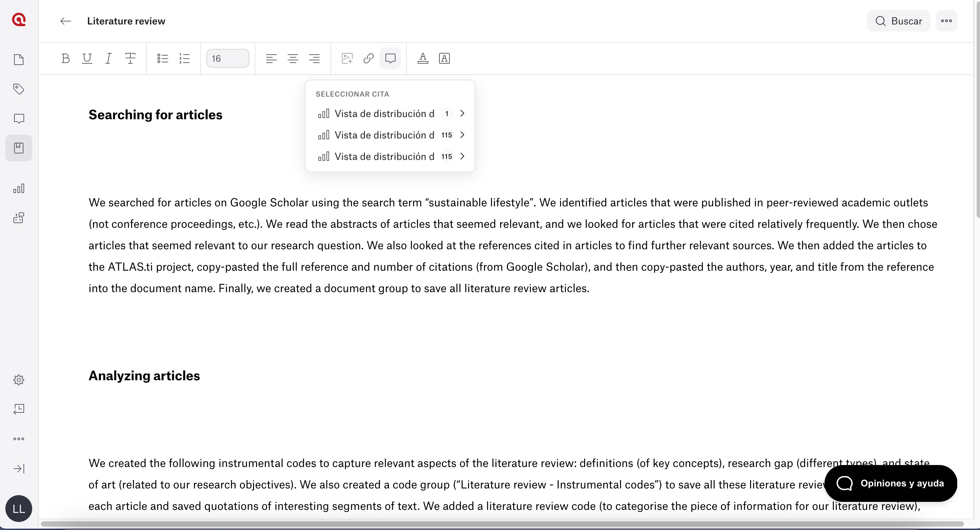Click bar chart icon of last distribution item
This screenshot has width=980, height=530.
click(x=323, y=156)
